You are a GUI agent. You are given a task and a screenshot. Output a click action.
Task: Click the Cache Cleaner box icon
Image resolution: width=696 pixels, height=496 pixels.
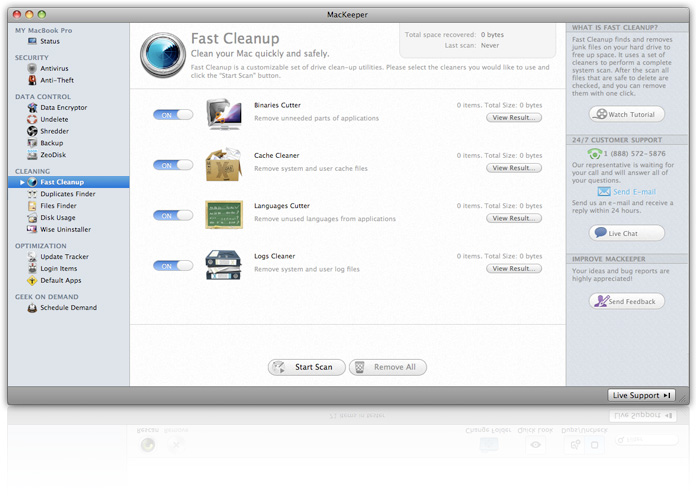click(224, 164)
